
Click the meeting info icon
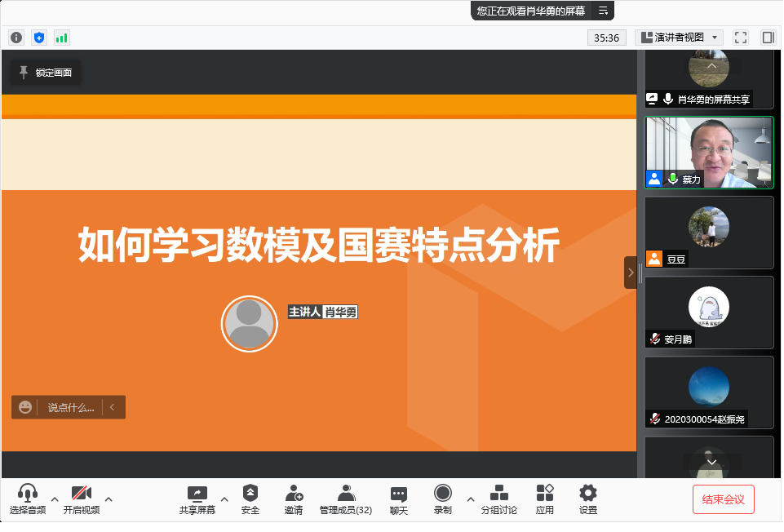pyautogui.click(x=16, y=38)
